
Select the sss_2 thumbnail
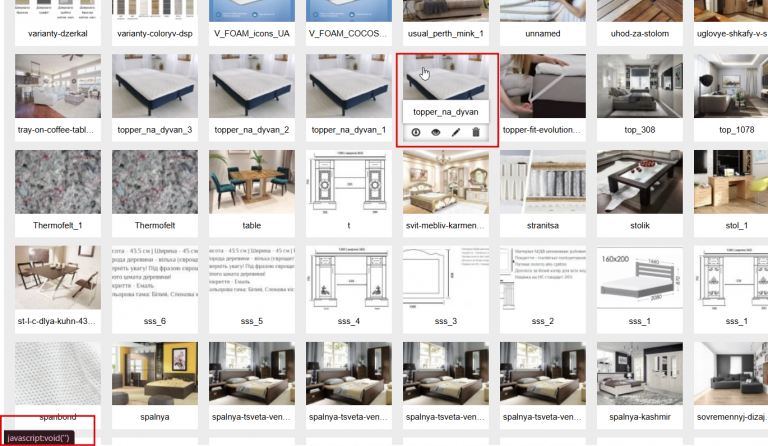(543, 278)
